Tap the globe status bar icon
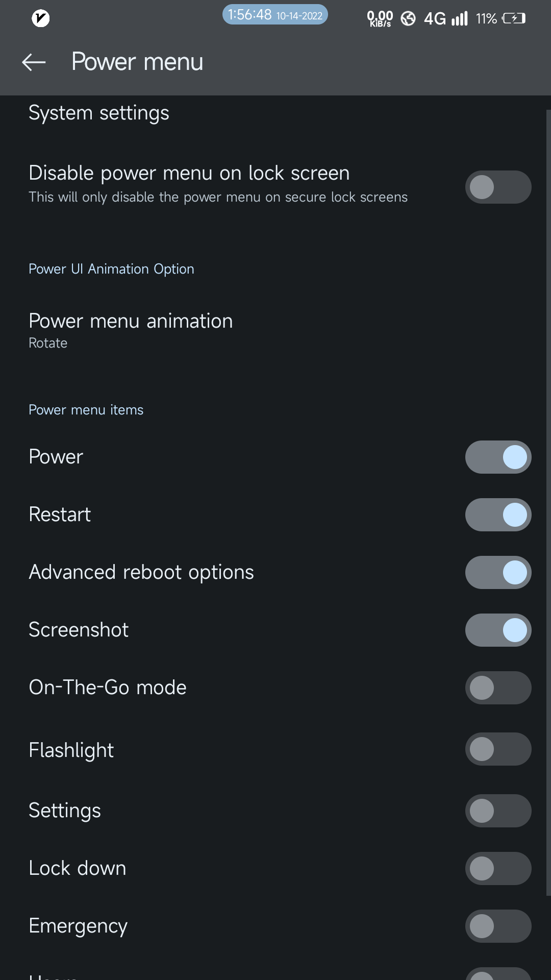Viewport: 551px width, 980px height. pyautogui.click(x=408, y=19)
